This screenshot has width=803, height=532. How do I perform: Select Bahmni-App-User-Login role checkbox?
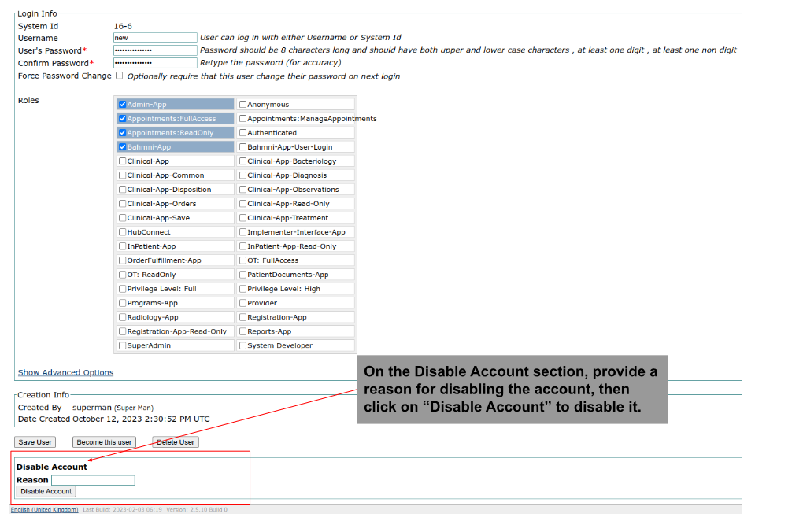[242, 147]
